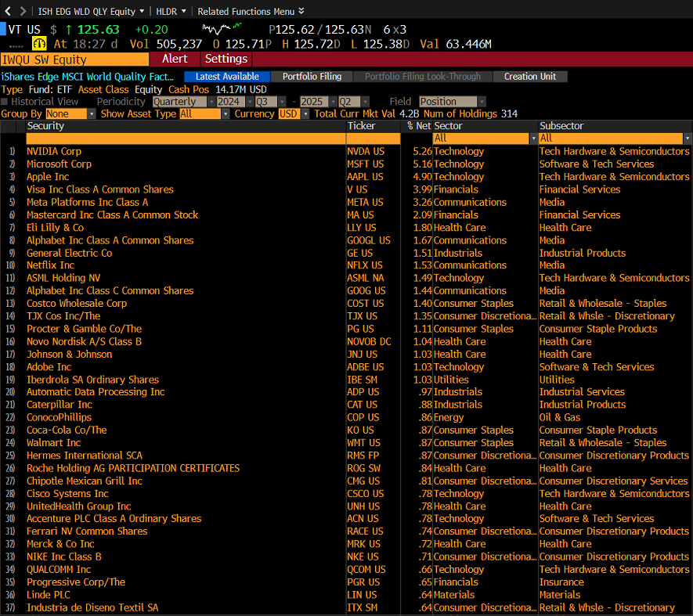
Task: Click the Alert button
Action: click(x=175, y=59)
